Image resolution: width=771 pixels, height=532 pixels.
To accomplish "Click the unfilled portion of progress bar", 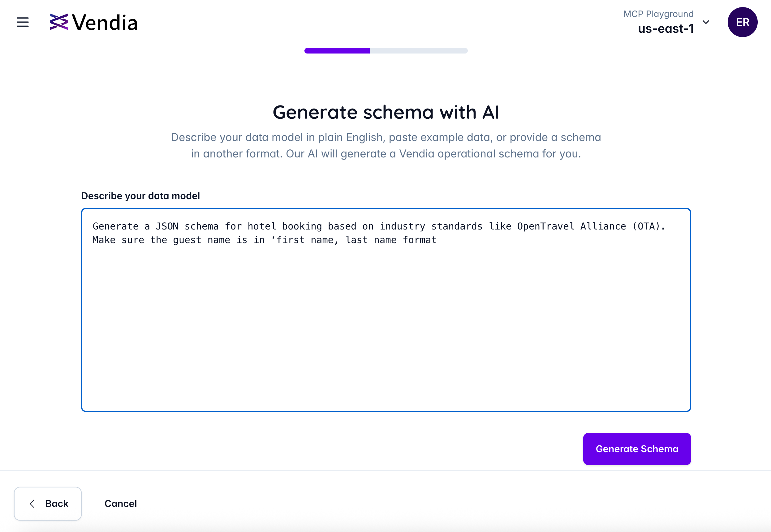I will tap(418, 51).
